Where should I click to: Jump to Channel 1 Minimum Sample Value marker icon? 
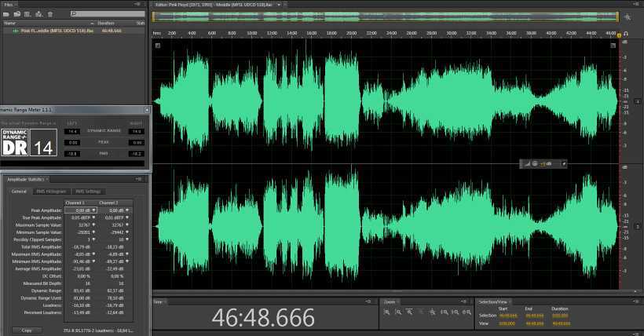(94, 232)
